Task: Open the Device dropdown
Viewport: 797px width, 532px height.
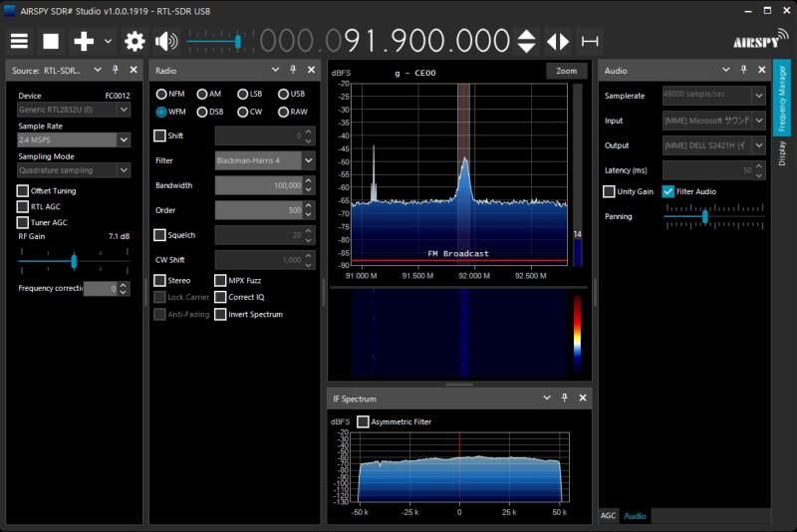Action: pyautogui.click(x=74, y=110)
